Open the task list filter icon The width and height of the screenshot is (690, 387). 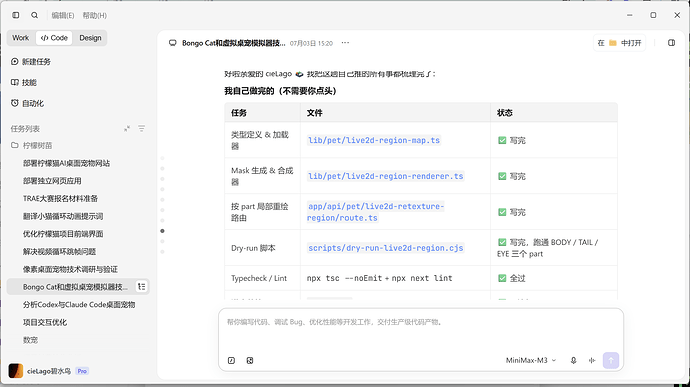coord(141,129)
